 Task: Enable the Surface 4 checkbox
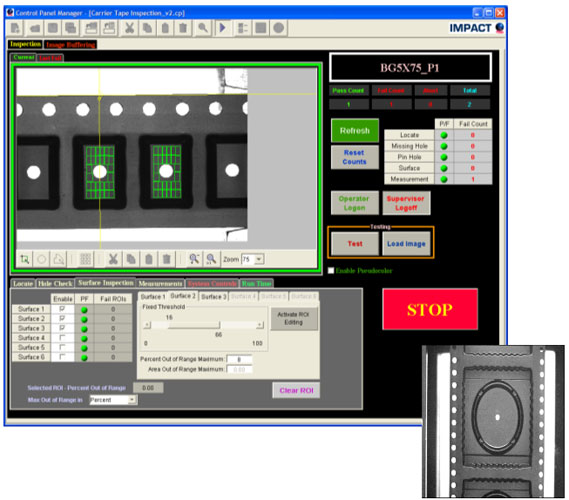62,338
